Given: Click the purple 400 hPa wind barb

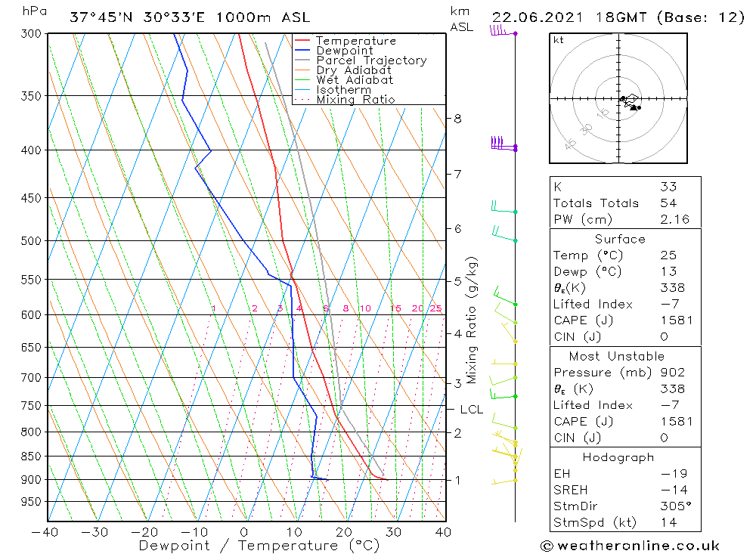Looking at the screenshot, I should [x=503, y=144].
